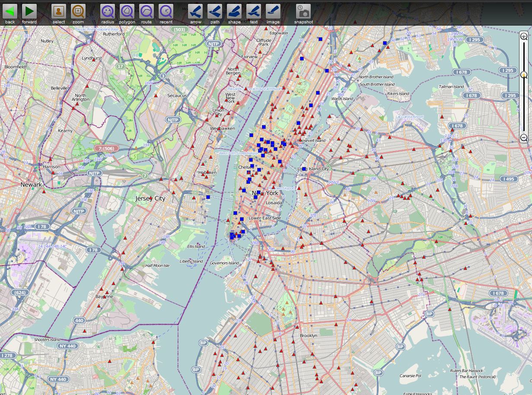Click the (624) route shield
The image size is (532, 395).
tap(20, 292)
